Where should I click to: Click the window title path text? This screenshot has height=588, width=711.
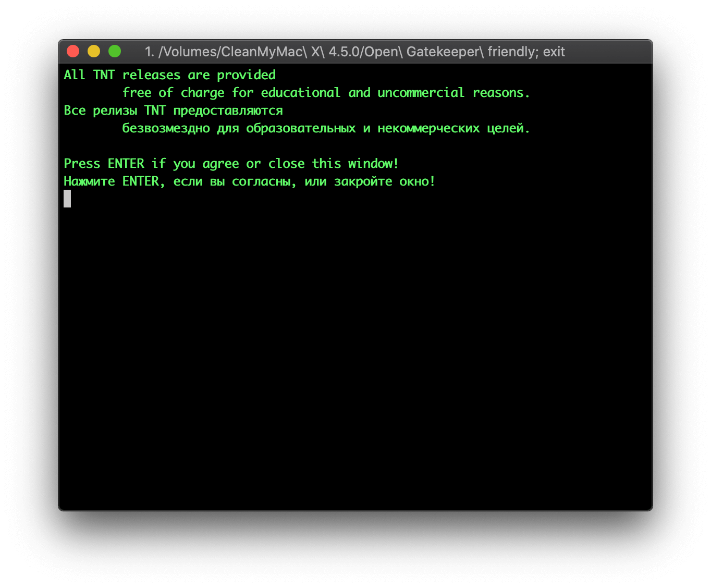pyautogui.click(x=354, y=52)
